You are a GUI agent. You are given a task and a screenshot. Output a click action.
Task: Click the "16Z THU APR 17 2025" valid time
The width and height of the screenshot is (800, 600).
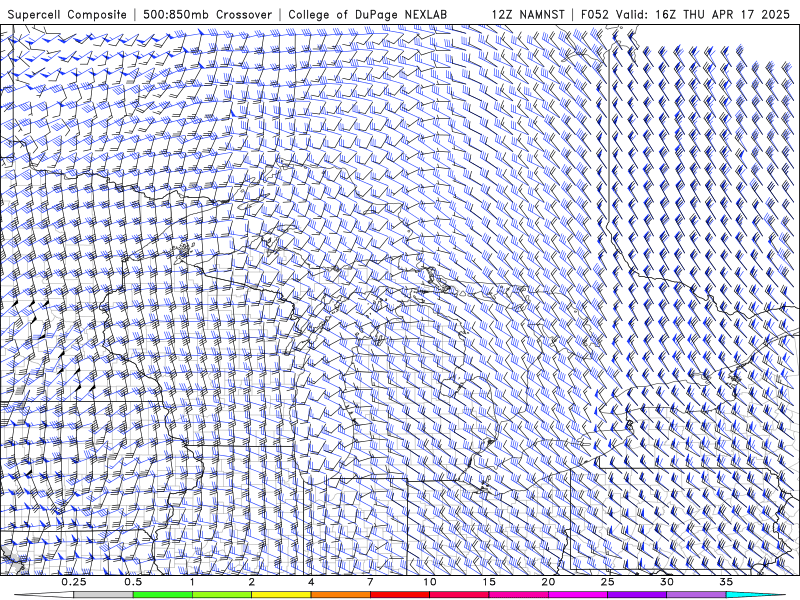pyautogui.click(x=722, y=14)
